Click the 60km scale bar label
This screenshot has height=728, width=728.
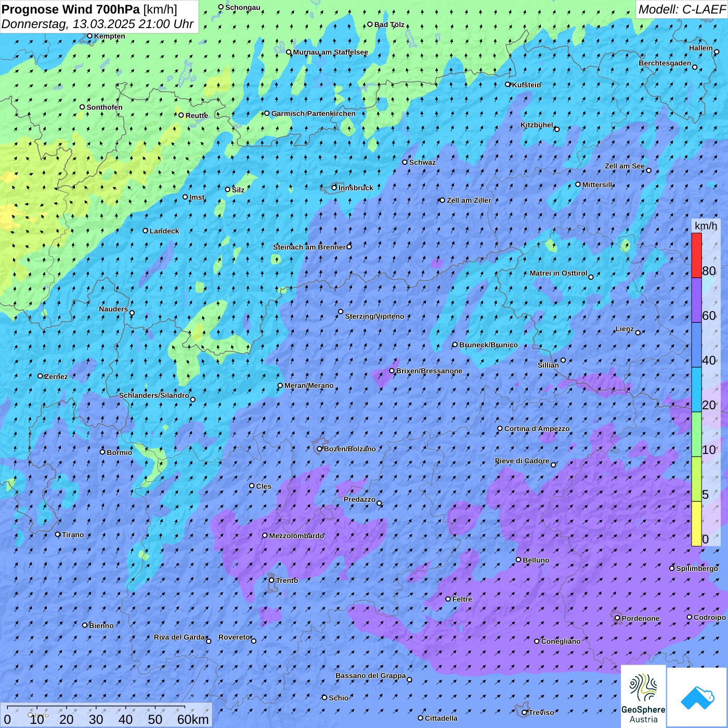pos(193,719)
